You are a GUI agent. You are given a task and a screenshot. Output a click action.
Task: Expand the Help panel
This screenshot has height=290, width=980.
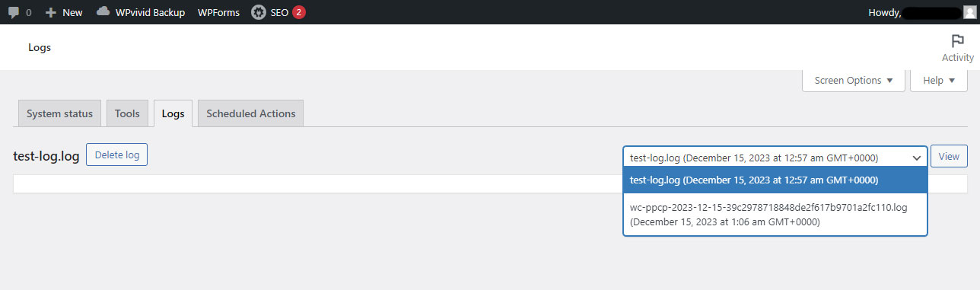tap(939, 81)
